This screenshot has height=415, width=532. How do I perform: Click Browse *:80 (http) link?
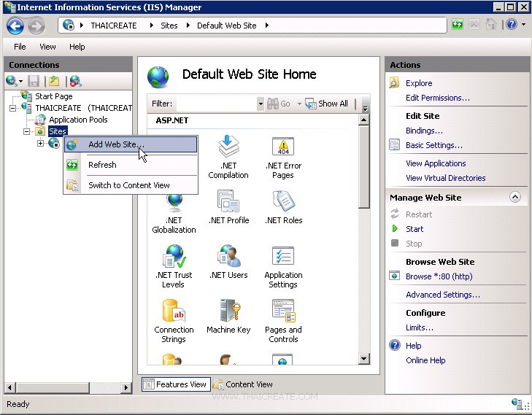439,276
